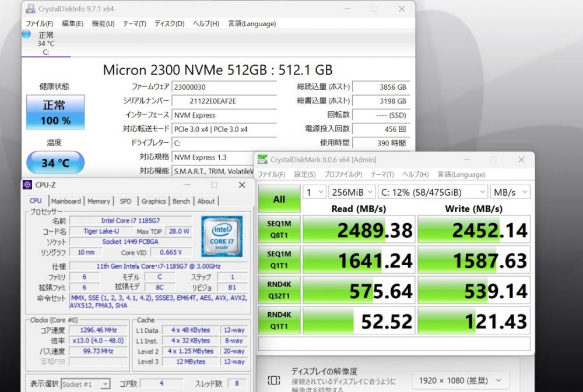Open ヘルプ(H) menu in CrystalDiskMark
583x392 pixels.
(415, 174)
